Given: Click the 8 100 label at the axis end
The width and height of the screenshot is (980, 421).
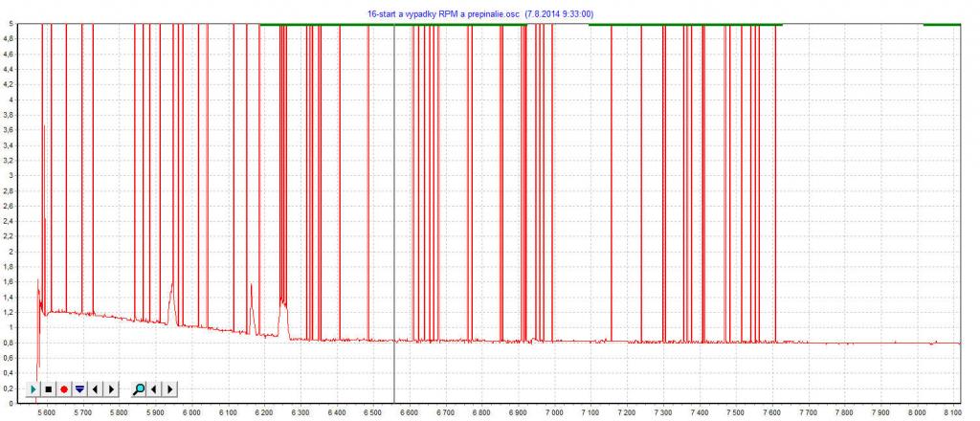Looking at the screenshot, I should point(953,413).
